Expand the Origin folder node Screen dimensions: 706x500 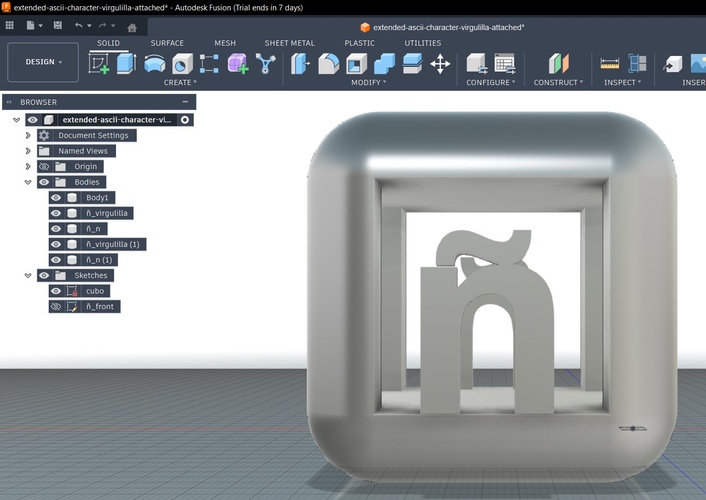pos(28,166)
